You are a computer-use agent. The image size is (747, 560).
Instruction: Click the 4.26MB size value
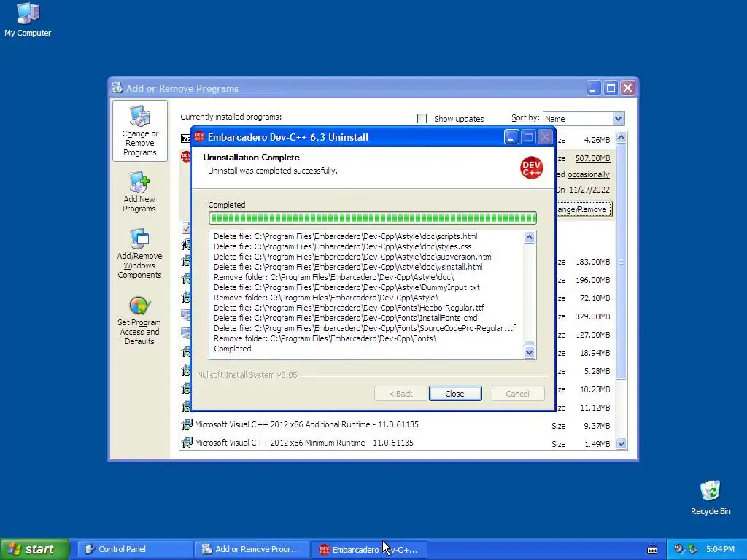pos(597,140)
